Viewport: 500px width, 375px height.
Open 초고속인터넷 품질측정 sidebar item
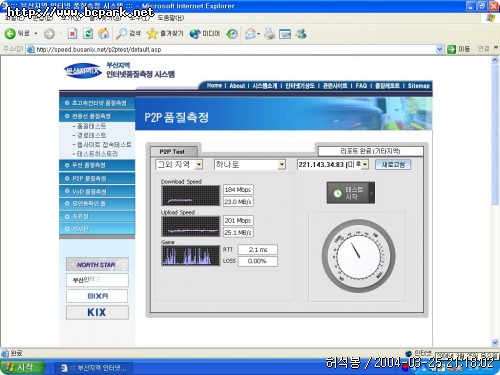[x=97, y=103]
